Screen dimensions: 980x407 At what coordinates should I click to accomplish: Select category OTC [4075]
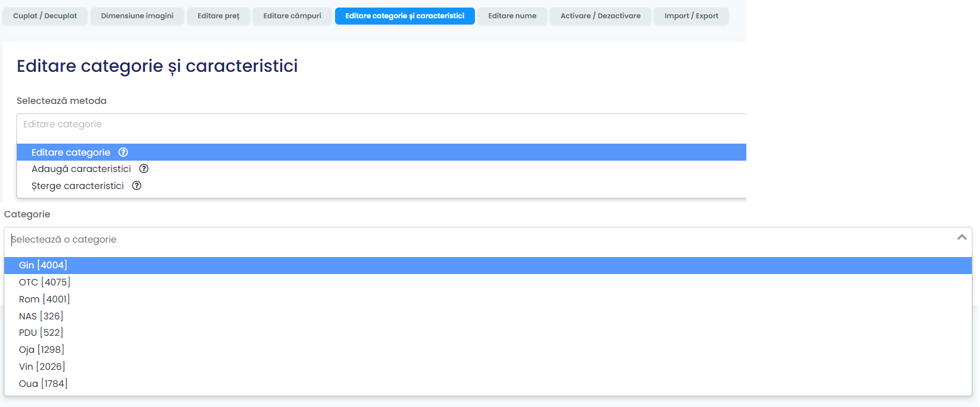(x=488, y=282)
